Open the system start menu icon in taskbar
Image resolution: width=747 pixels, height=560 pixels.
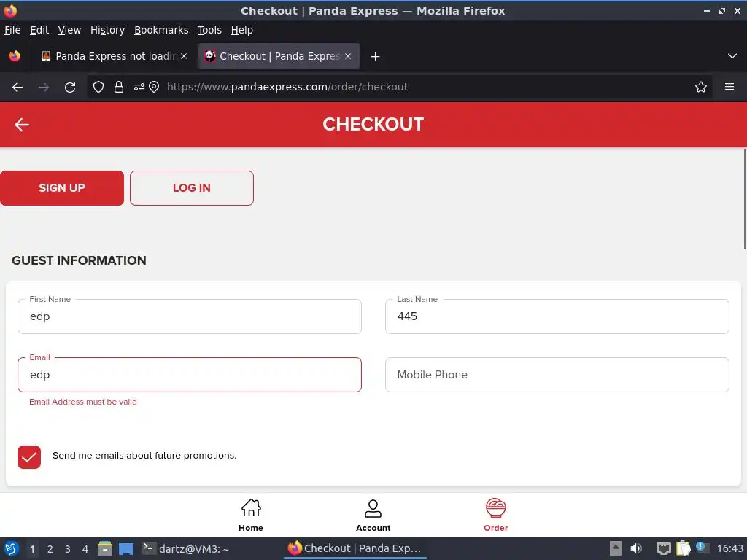[x=12, y=548]
